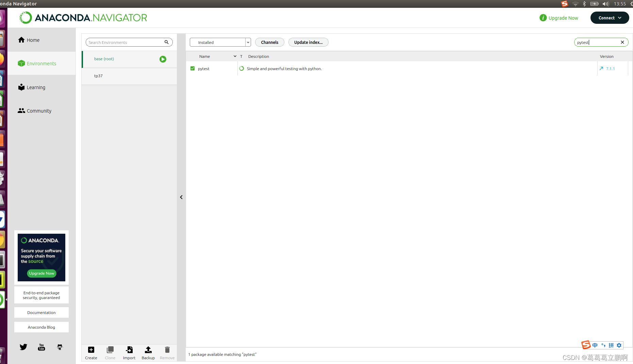The height and width of the screenshot is (364, 633).
Task: Click the Upgrade Now link at top
Action: [563, 18]
